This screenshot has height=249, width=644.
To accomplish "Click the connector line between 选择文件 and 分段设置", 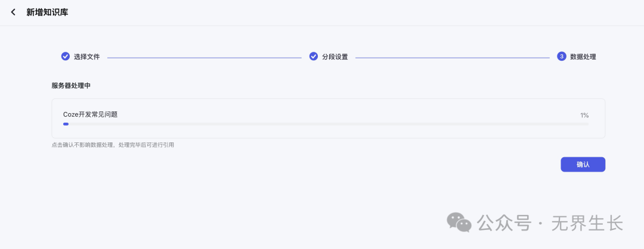I will [204, 57].
